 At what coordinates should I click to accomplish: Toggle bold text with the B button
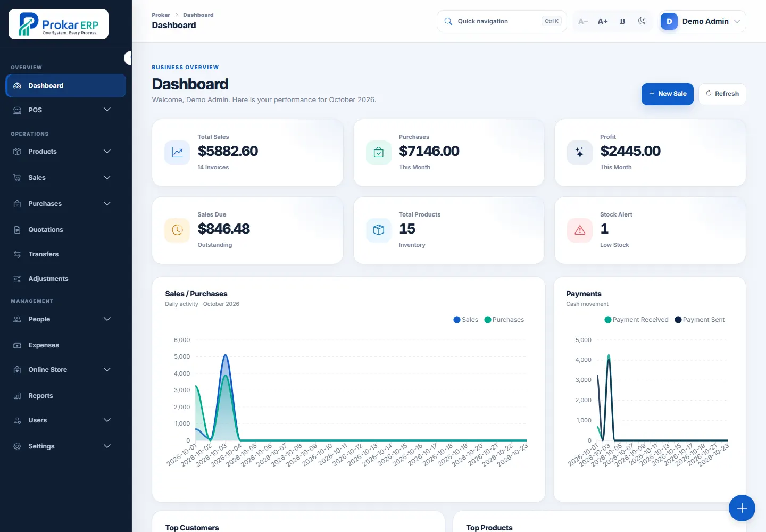click(x=622, y=21)
